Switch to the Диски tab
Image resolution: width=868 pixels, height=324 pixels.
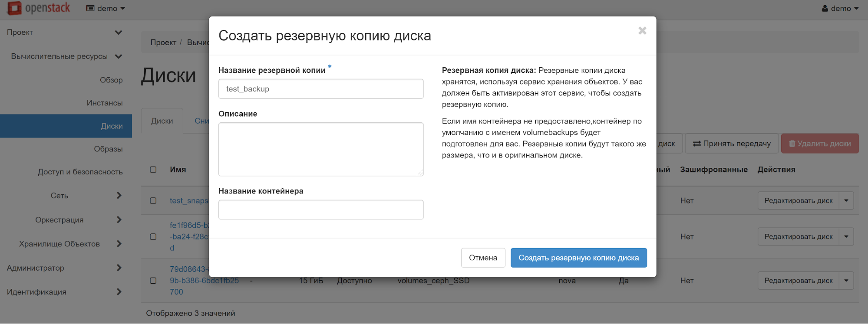(x=162, y=121)
